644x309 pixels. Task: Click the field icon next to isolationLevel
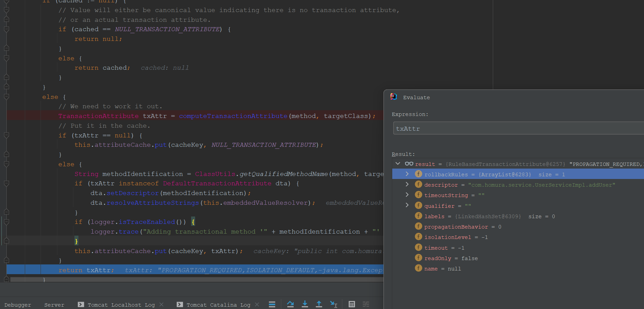click(x=418, y=237)
